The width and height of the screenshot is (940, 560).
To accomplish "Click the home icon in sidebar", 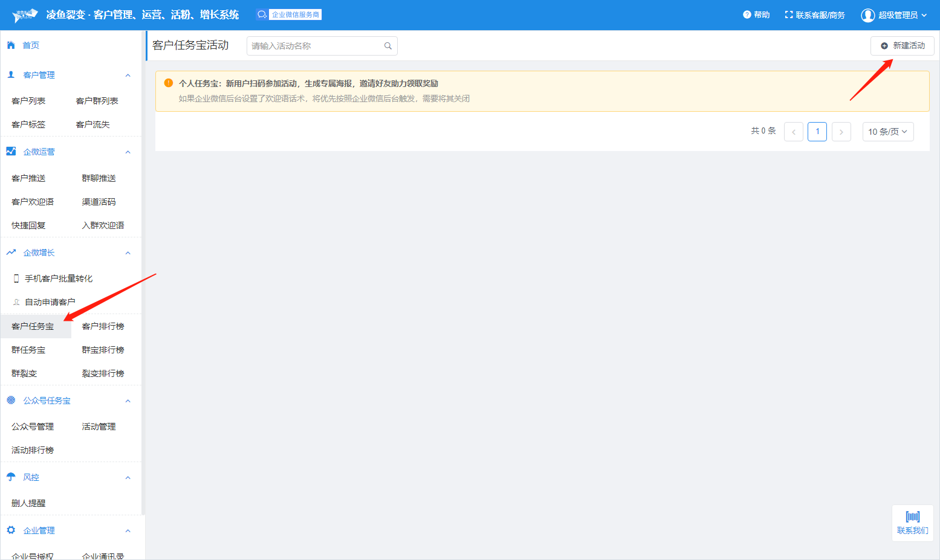I will (11, 45).
